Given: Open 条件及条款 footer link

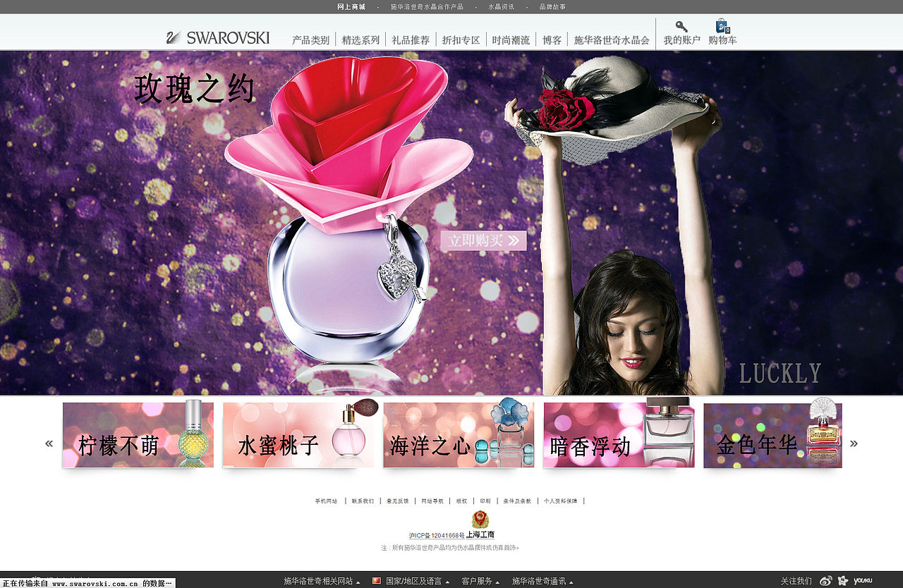Looking at the screenshot, I should pos(517,501).
